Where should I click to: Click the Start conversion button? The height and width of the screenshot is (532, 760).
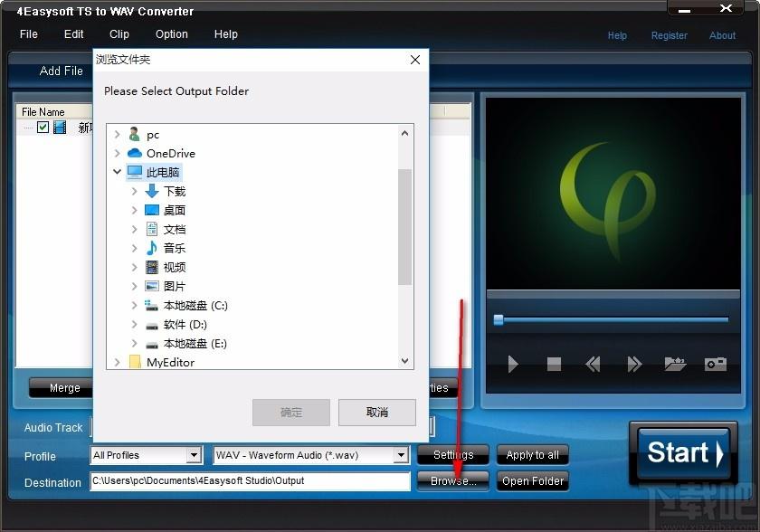pyautogui.click(x=683, y=452)
